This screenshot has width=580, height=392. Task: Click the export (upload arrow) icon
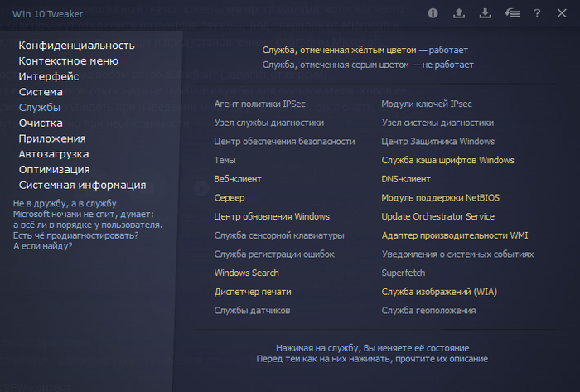459,13
